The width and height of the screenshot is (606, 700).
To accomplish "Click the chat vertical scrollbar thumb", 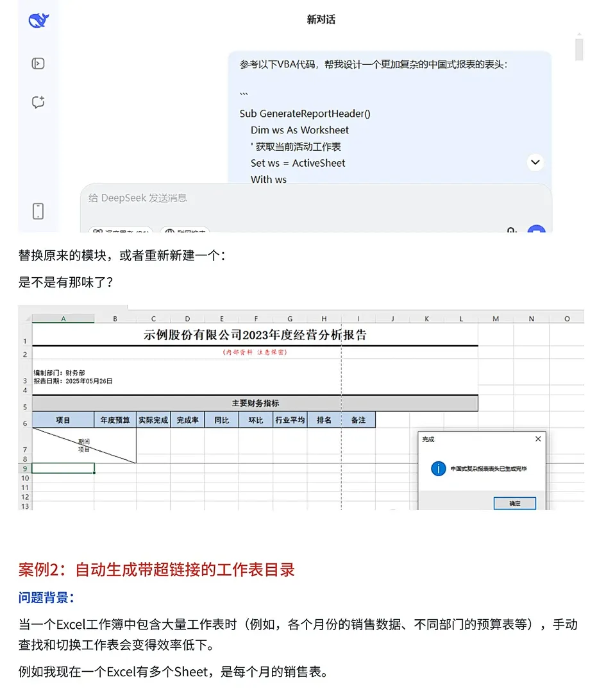I will coord(579,49).
